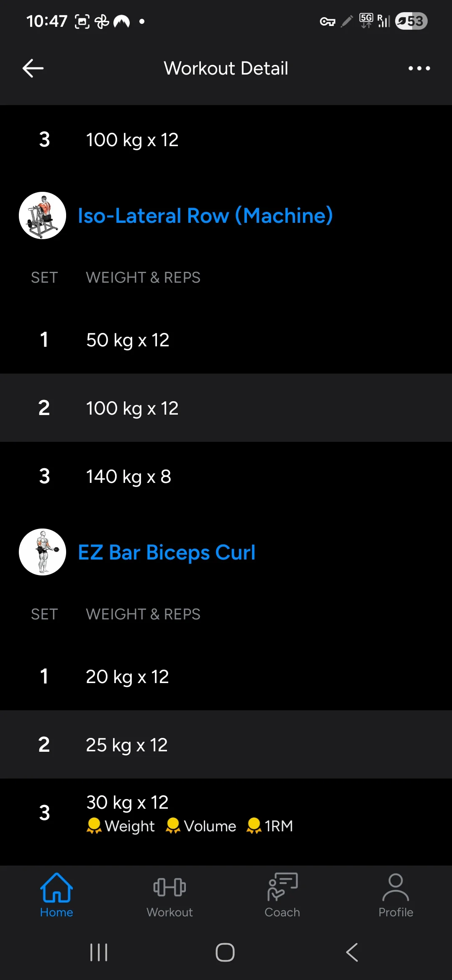Open the EZ Bar Biceps Curl link
Viewport: 452px width, 980px height.
tap(167, 552)
